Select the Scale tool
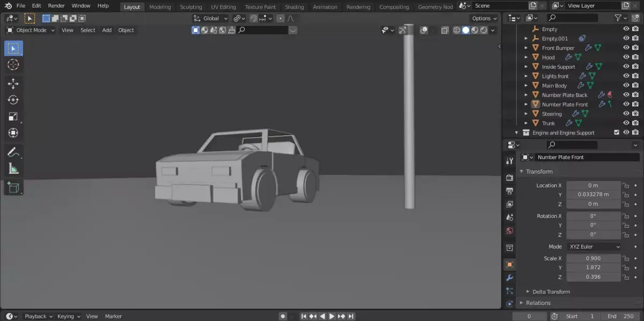This screenshot has height=321, width=644. [13, 116]
